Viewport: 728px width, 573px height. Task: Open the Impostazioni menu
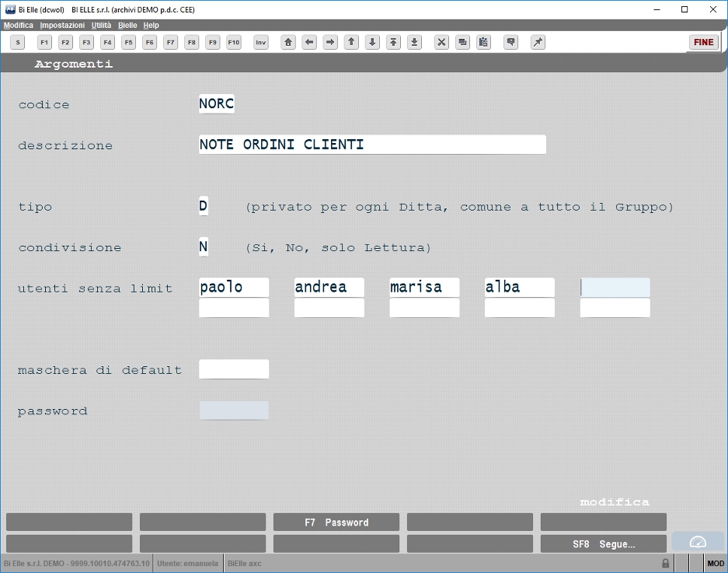pos(62,25)
